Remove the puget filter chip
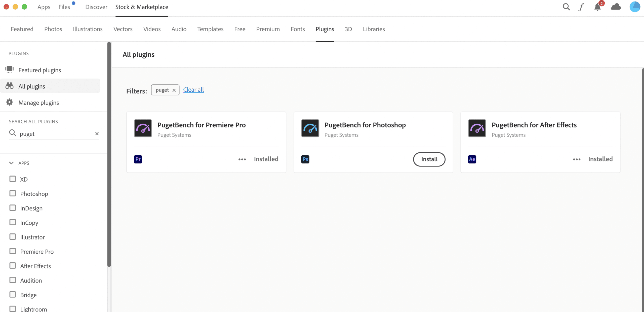644x312 pixels. 174,90
